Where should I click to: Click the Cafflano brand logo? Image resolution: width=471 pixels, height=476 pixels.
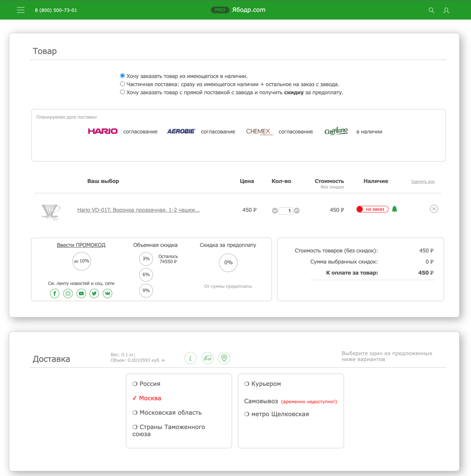click(x=336, y=131)
